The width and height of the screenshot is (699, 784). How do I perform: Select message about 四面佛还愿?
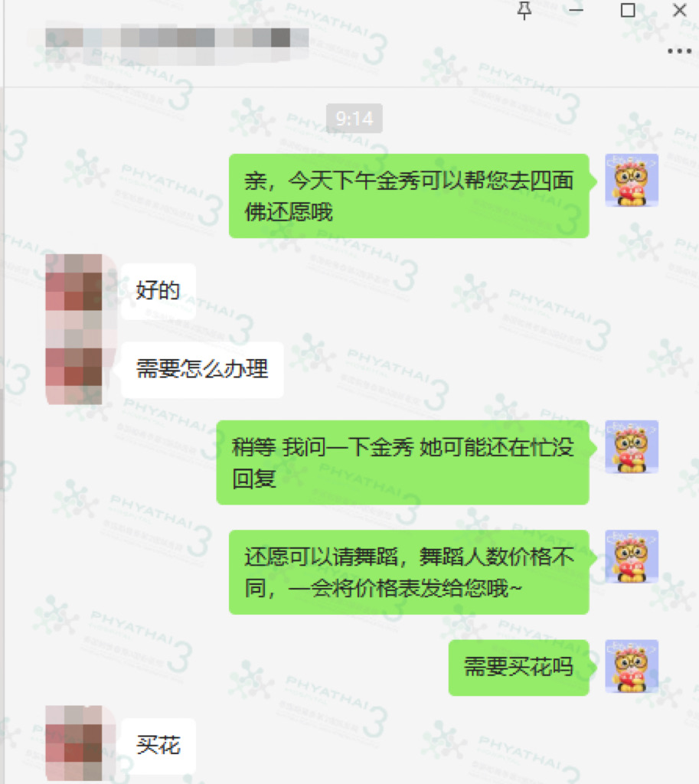409,196
